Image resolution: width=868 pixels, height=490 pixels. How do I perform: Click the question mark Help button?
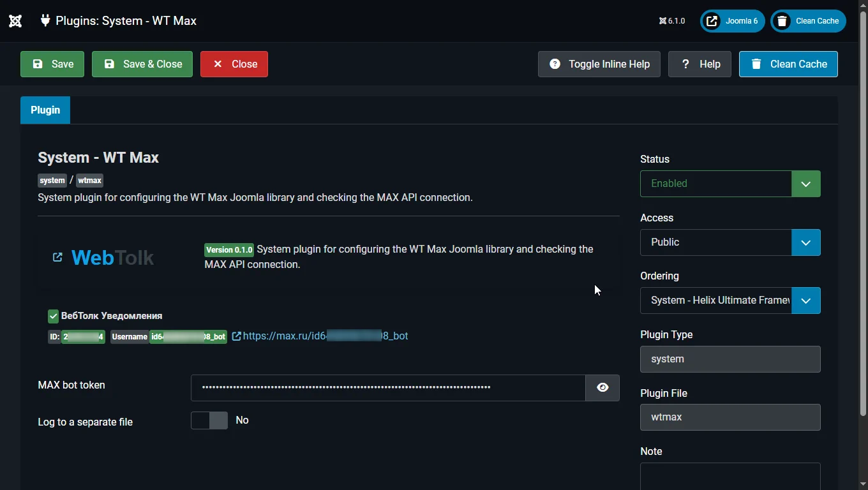700,64
